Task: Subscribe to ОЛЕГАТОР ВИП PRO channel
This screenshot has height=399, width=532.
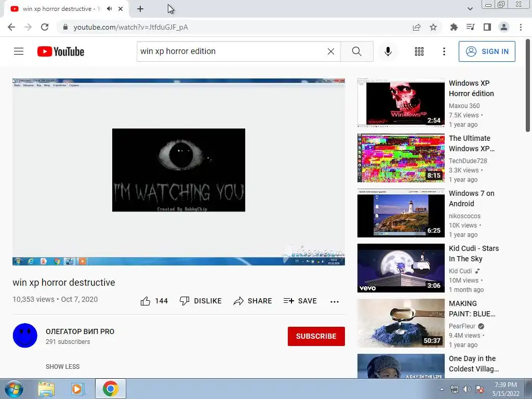Action: point(316,336)
